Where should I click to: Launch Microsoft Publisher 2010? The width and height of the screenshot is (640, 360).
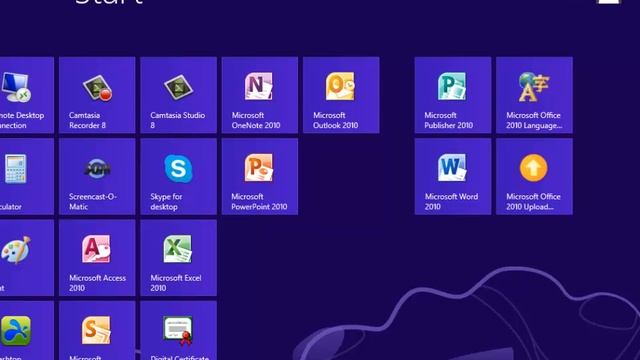453,95
